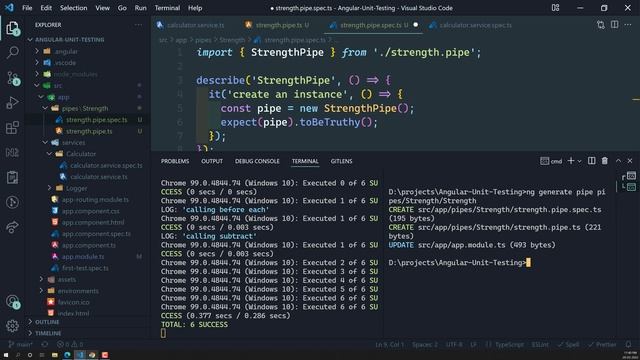Click Spaces: 2 indentation in status bar

pyautogui.click(x=424, y=344)
